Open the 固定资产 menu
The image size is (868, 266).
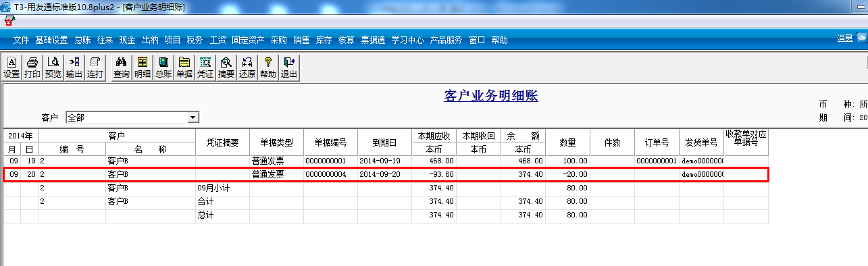(248, 40)
